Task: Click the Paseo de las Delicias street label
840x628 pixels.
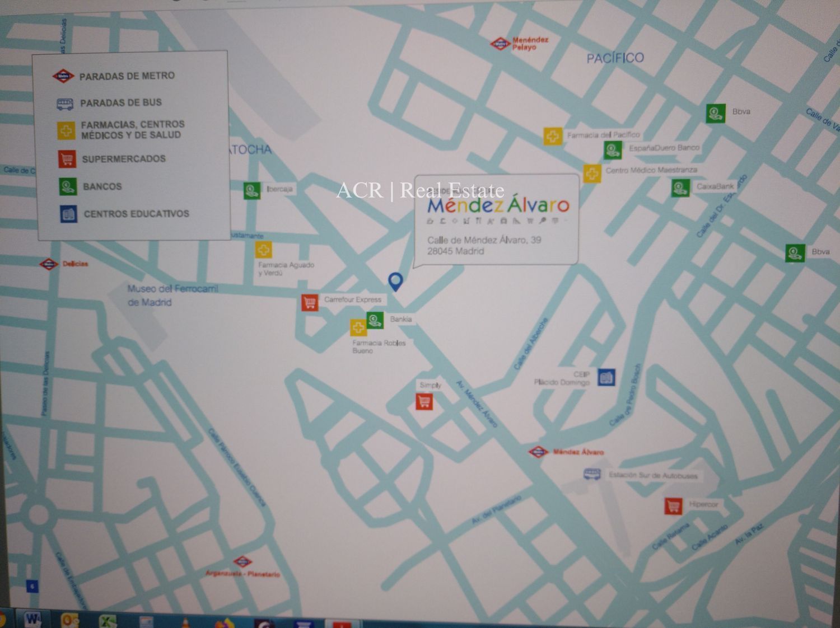Action: (46, 383)
